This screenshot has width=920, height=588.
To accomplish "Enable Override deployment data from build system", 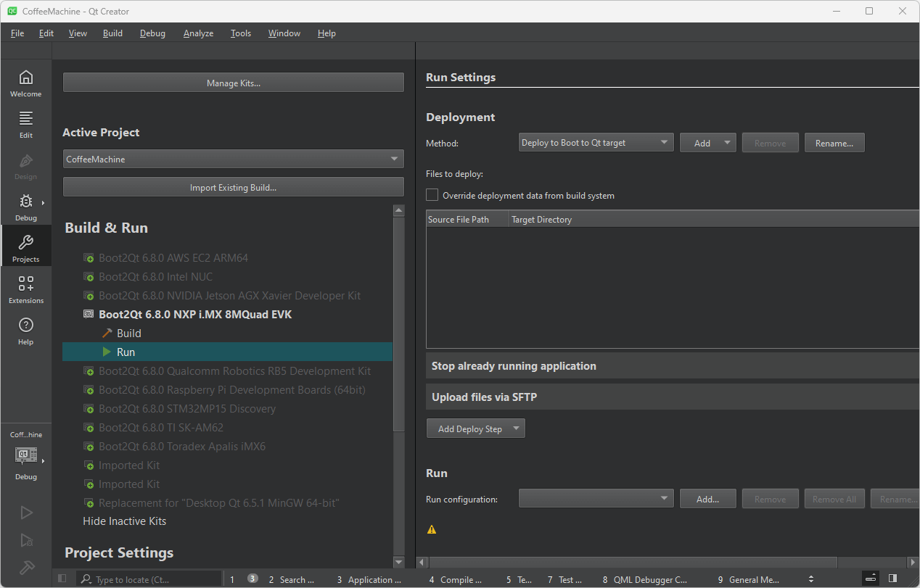I will point(432,195).
